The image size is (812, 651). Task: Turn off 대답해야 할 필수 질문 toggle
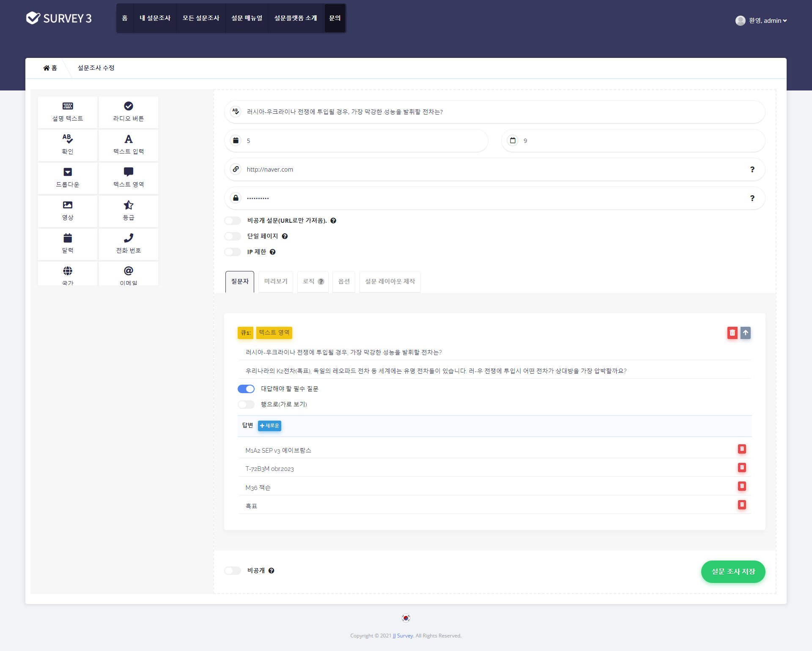(246, 389)
